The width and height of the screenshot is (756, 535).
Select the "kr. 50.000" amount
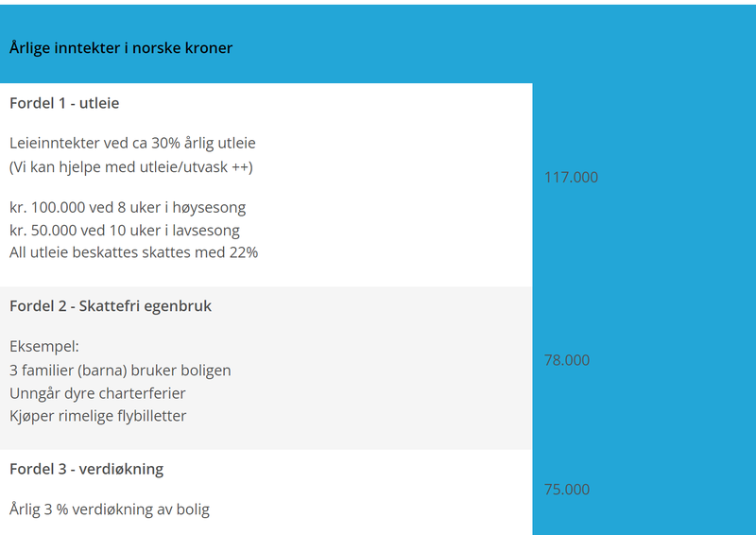click(45, 231)
